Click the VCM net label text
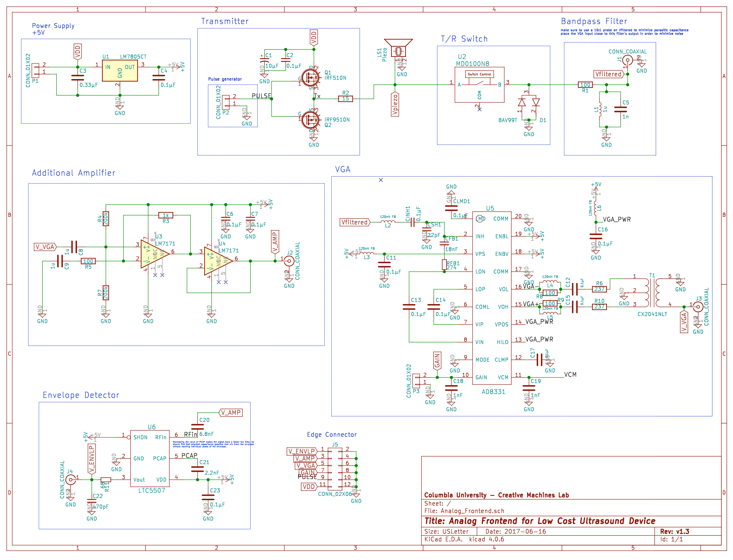This screenshot has width=733, height=560. 570,374
